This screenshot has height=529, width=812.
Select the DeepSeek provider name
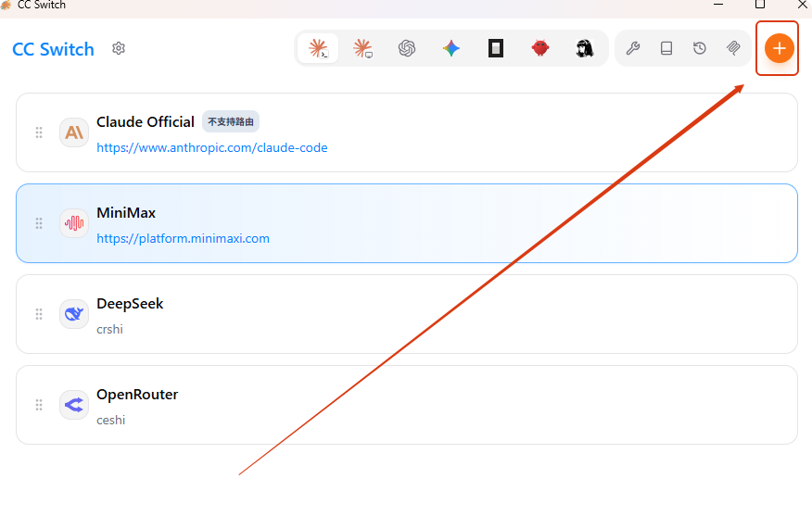click(x=130, y=303)
